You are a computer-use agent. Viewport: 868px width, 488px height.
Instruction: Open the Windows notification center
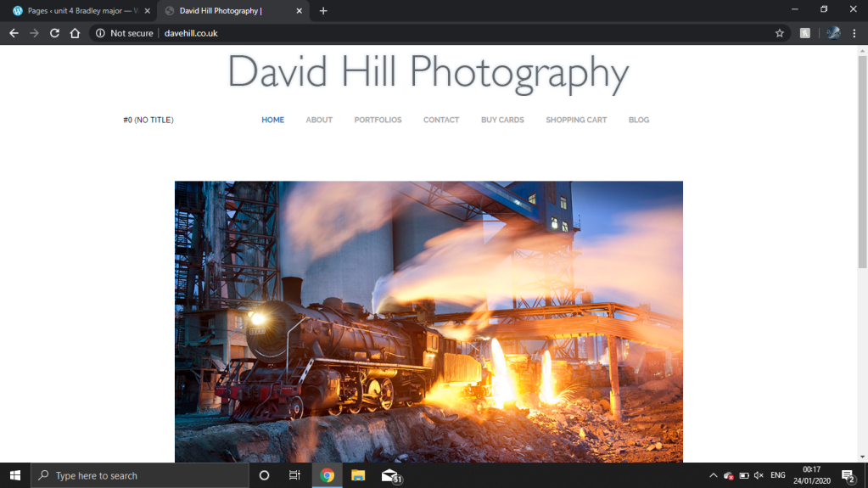847,475
